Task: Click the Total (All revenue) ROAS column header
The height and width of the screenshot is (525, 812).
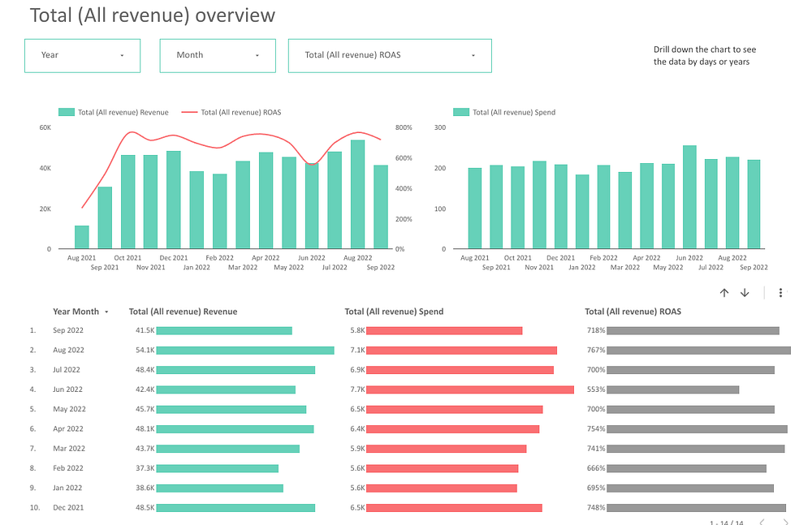Action: coord(633,312)
